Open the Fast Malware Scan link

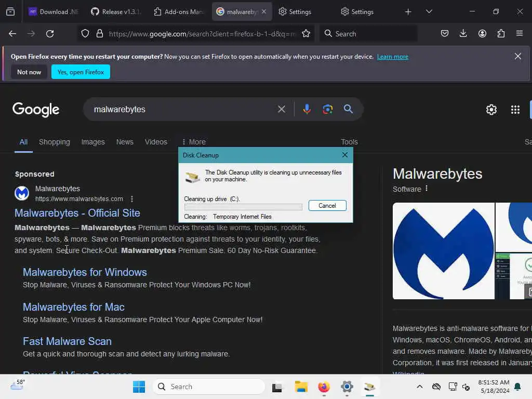pos(67,341)
